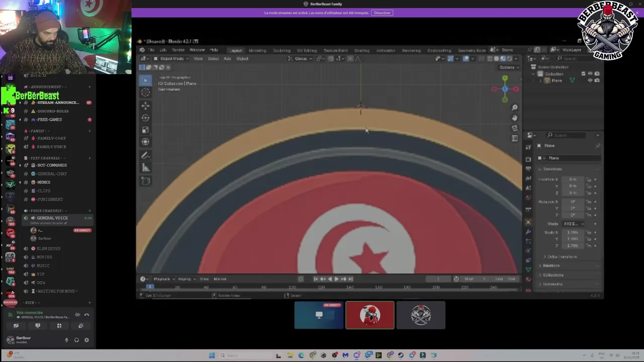Select the Add Cube tool in Blender
The width and height of the screenshot is (644, 362).
pyautogui.click(x=145, y=181)
